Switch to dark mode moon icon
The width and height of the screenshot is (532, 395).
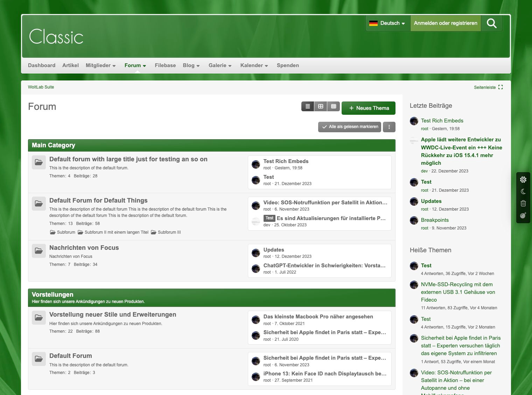[x=523, y=191]
